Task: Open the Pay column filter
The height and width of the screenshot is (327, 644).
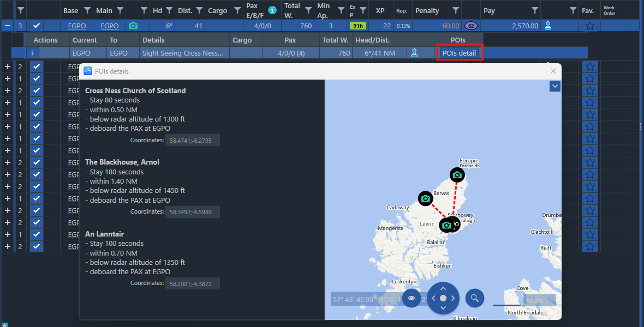Action: point(535,10)
